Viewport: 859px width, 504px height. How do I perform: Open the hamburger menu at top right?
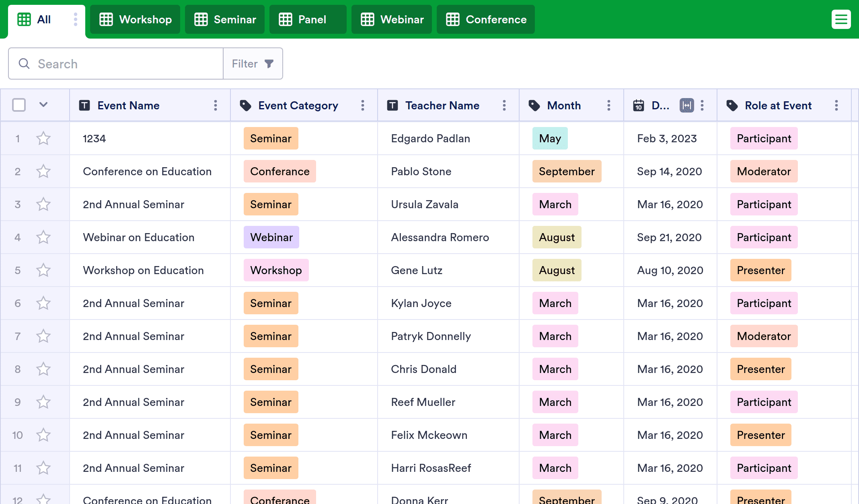coord(841,19)
